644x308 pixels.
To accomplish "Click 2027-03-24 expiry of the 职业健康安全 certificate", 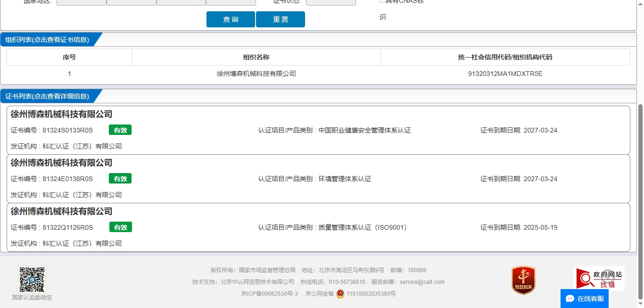I will click(x=540, y=130).
